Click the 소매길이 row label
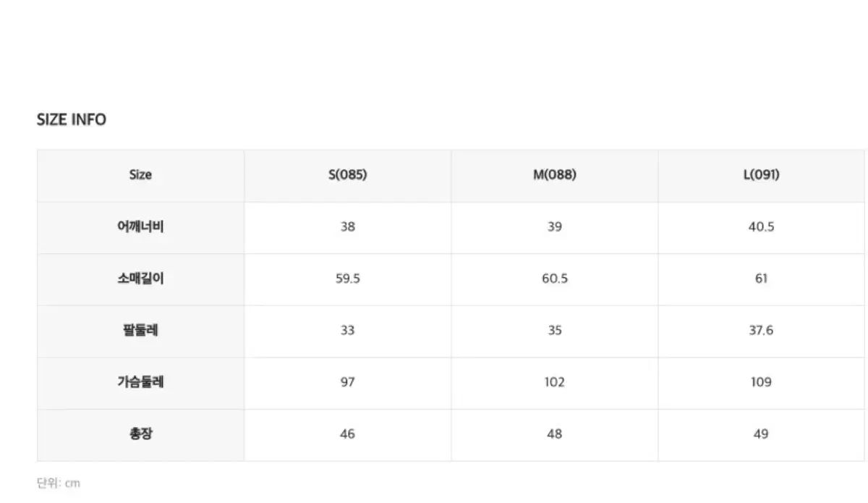Viewport: 868px width, 503px height. click(140, 279)
